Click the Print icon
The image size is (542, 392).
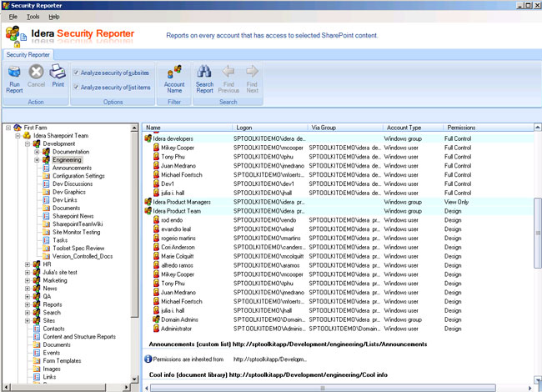[58, 72]
